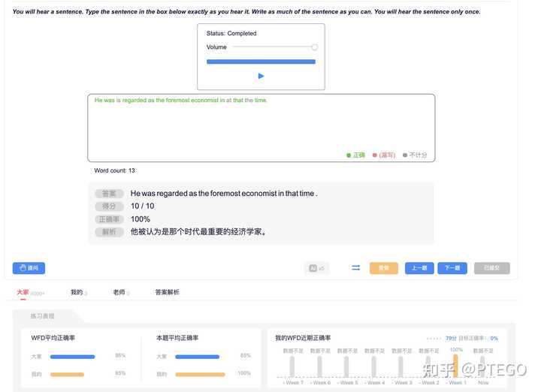541x392 pixels.
Task: Click the grey 已提交 button
Action: point(491,268)
